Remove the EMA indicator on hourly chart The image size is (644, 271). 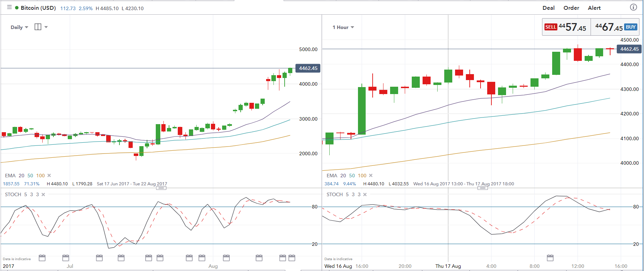[x=371, y=176]
